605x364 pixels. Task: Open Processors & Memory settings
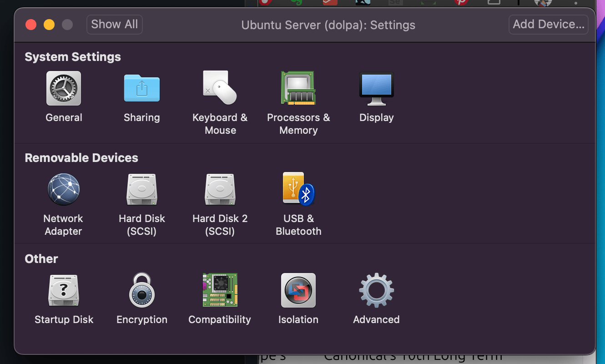coord(298,89)
